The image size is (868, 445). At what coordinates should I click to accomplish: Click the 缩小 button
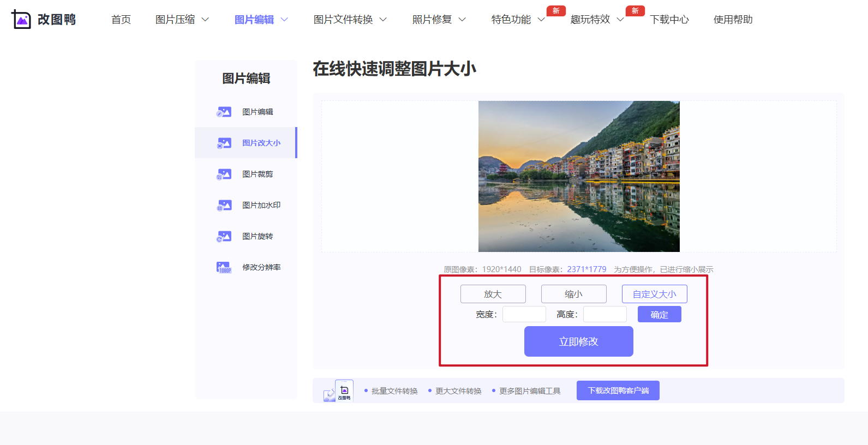(x=574, y=294)
